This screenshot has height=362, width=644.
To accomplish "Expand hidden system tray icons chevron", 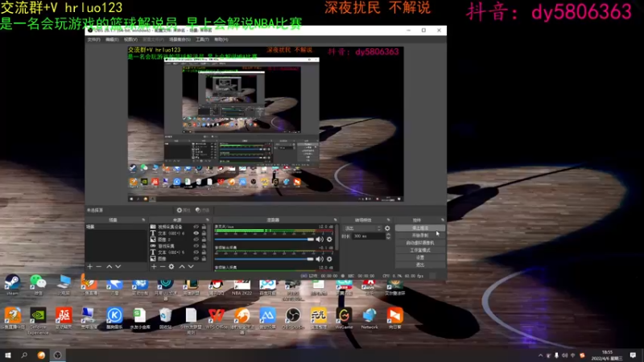I will pos(540,356).
